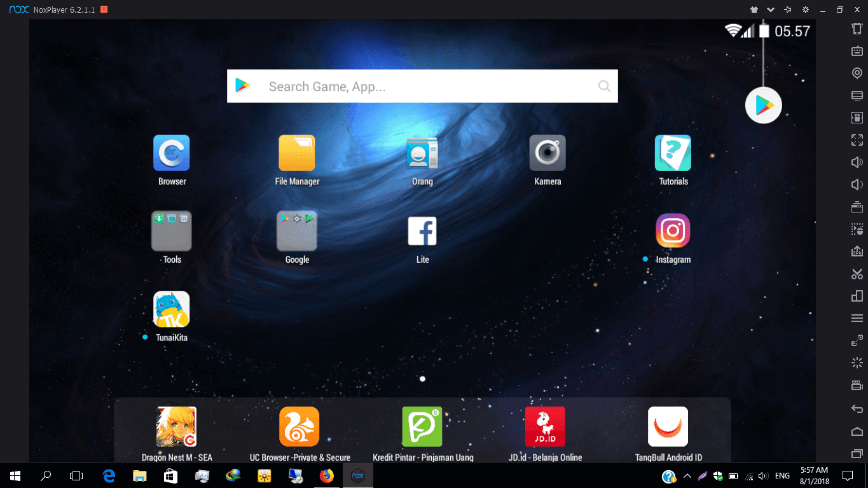This screenshot has height=488, width=868.
Task: Launch File Manager
Action: (297, 153)
